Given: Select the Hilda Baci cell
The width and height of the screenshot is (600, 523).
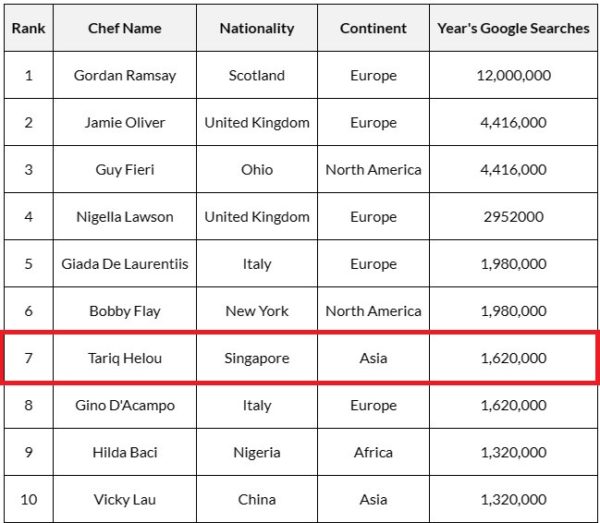Looking at the screenshot, I should [125, 452].
